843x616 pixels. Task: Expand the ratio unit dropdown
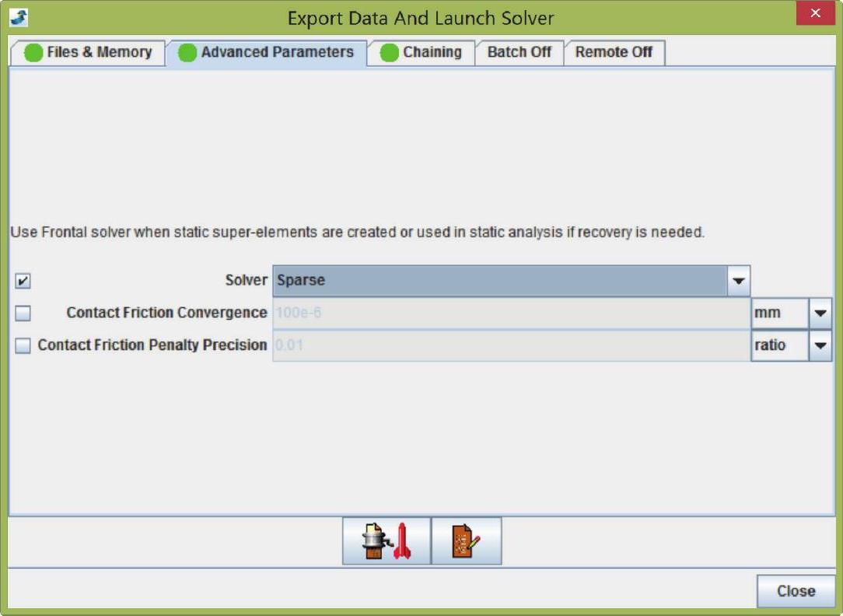coord(820,346)
